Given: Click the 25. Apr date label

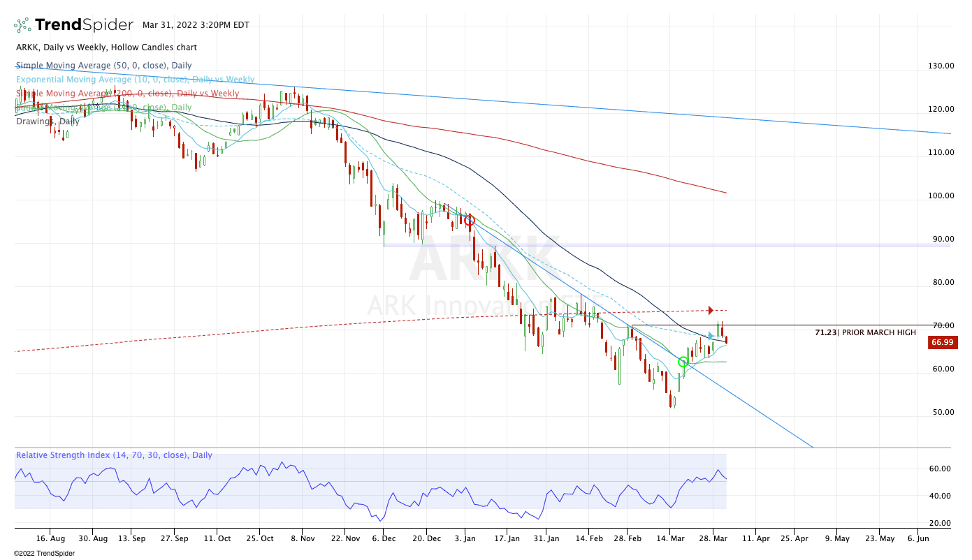Looking at the screenshot, I should coord(794,539).
